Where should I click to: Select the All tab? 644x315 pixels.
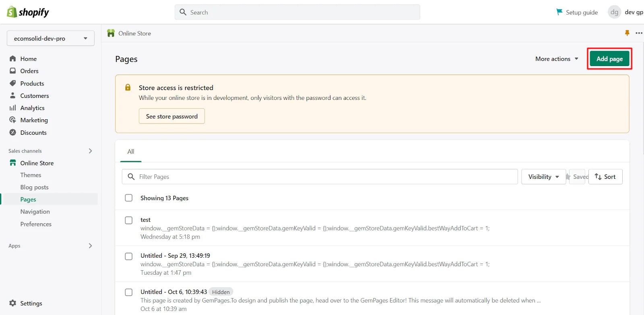point(131,151)
